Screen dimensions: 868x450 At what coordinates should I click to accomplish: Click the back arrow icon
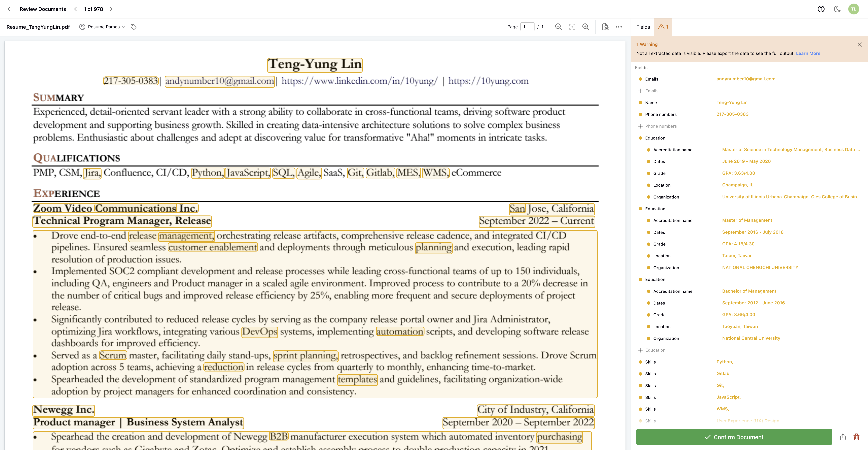10,9
